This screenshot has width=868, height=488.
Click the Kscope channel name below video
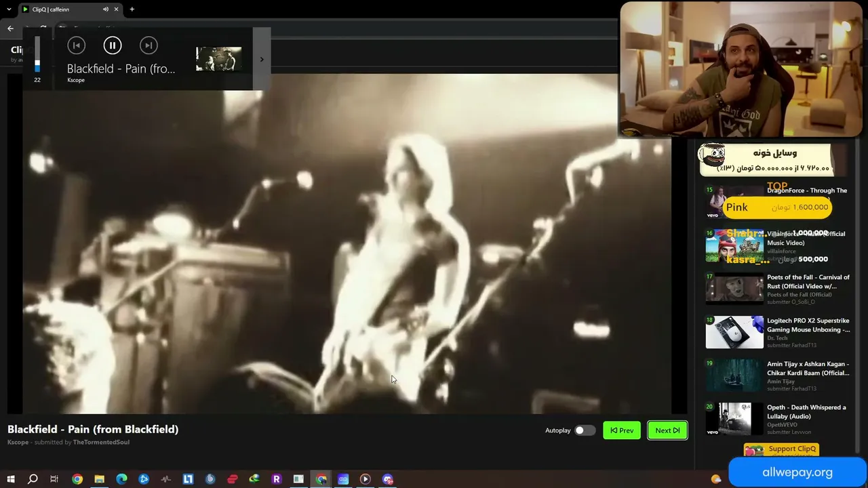coord(18,443)
